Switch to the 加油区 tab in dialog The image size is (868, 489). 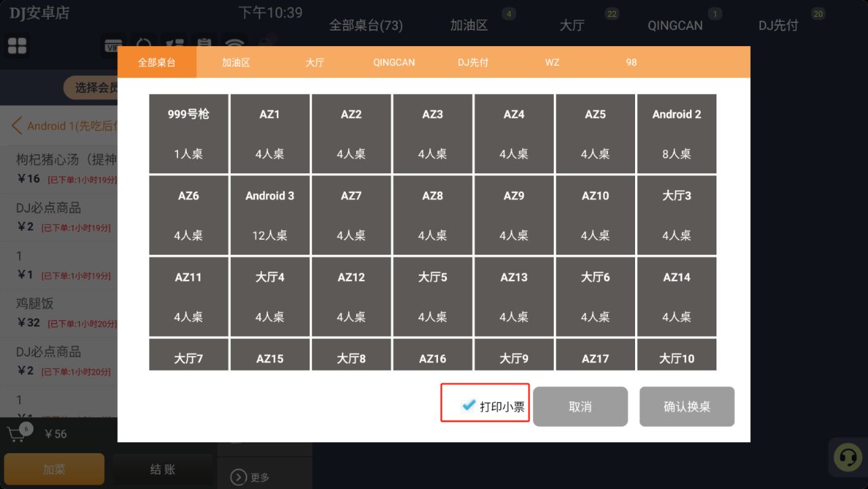click(236, 62)
